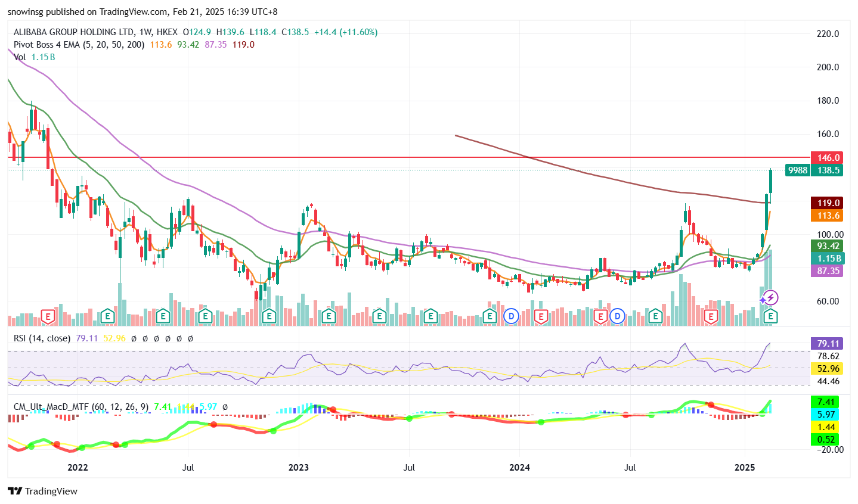Click the teal 1.15 B volume label
This screenshot has height=504, width=858.
click(828, 259)
